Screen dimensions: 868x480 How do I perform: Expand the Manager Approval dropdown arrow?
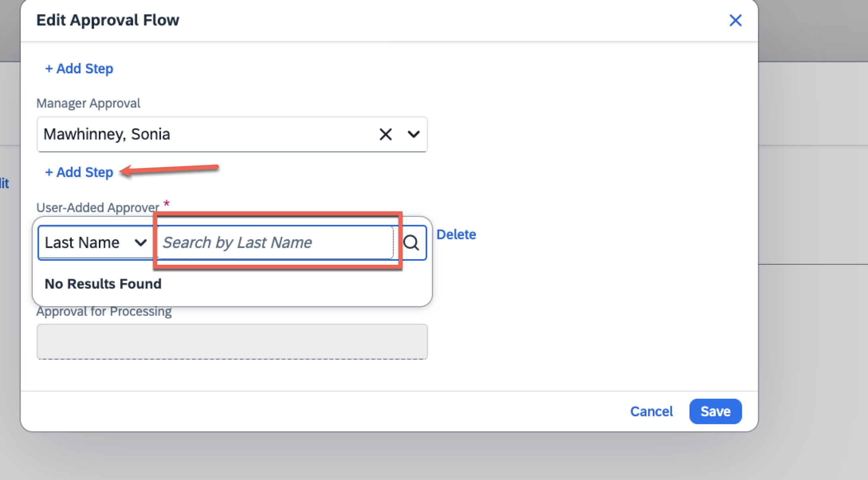click(414, 134)
